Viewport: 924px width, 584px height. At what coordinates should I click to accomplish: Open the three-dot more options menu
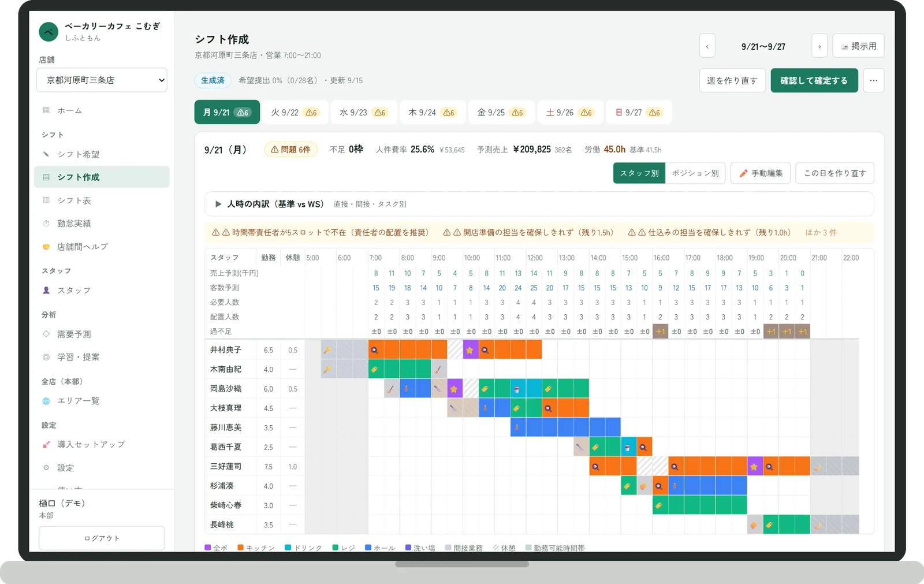coord(874,81)
